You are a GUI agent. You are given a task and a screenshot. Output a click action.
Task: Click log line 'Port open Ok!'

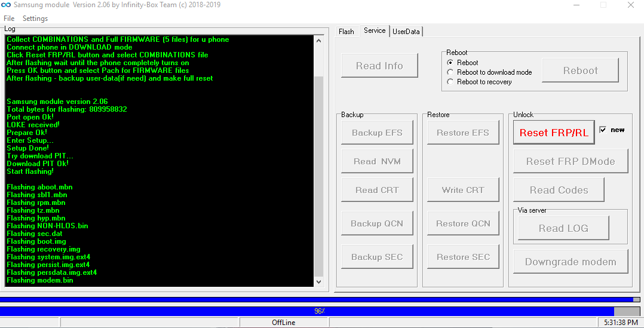(30, 118)
